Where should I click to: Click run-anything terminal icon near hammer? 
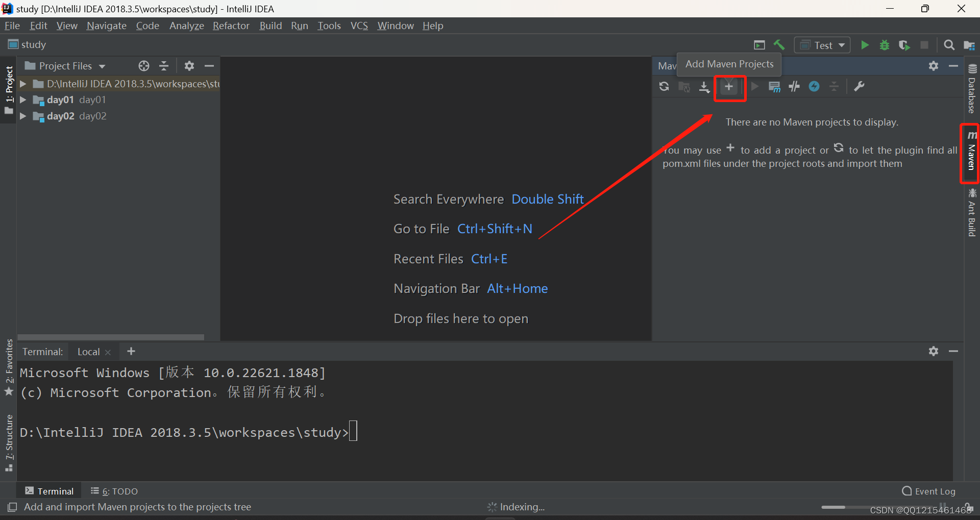(759, 45)
